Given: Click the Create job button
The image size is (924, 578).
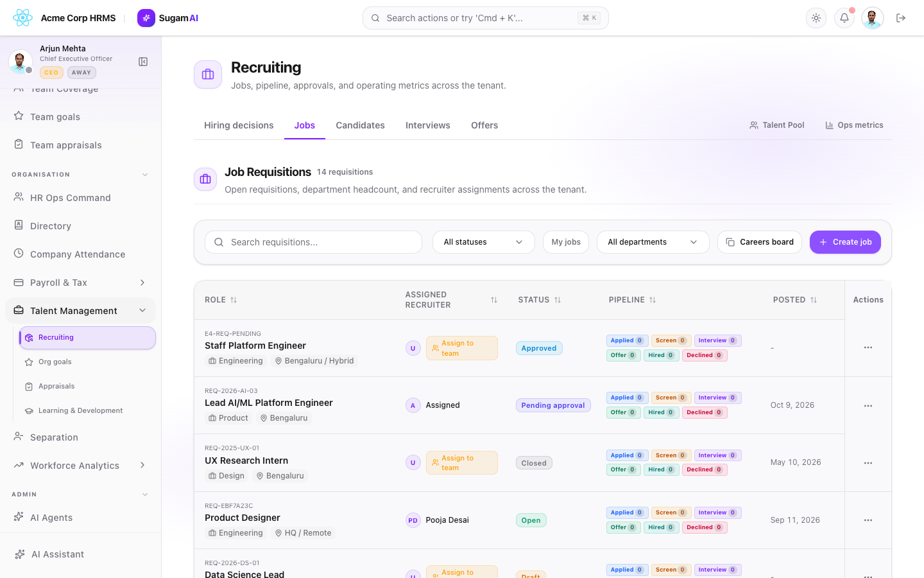Looking at the screenshot, I should 845,242.
